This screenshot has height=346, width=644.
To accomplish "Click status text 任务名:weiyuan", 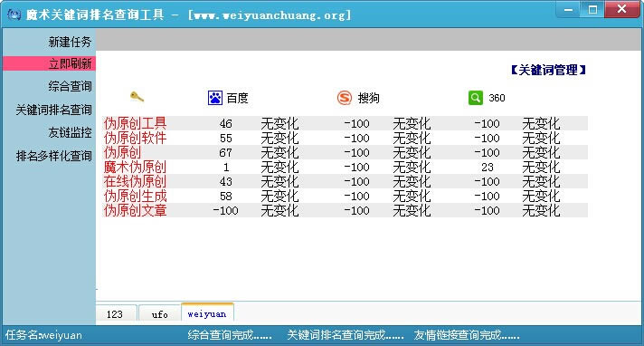I will click(x=43, y=335).
